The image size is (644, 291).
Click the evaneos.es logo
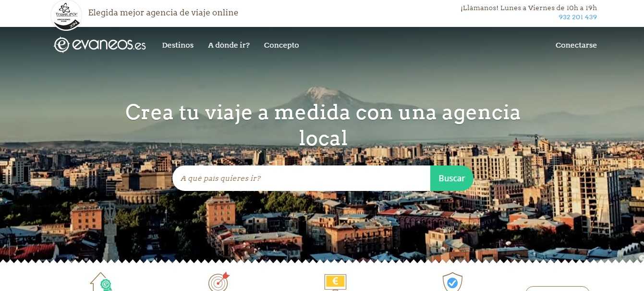click(x=100, y=45)
